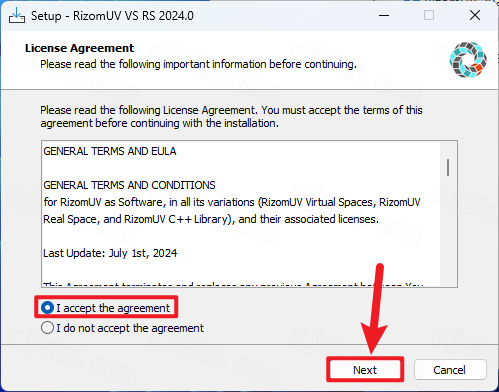The height and width of the screenshot is (392, 499).
Task: Click 'GENERAL TERMS AND CONDITIONS' line
Action: (129, 185)
